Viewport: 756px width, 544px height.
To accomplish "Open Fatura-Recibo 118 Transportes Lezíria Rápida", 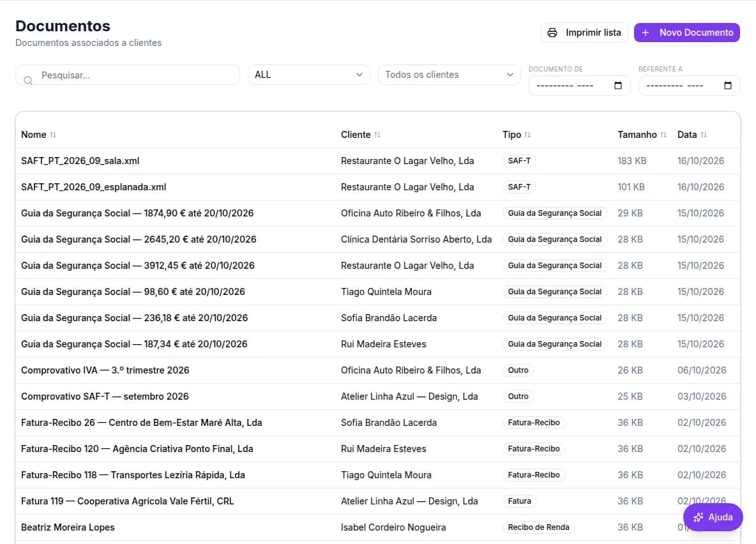I will point(133,474).
